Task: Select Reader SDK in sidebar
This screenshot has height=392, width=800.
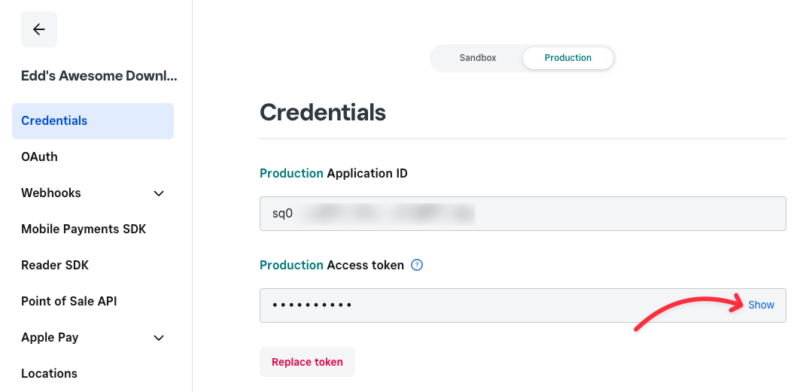Action: 55,265
